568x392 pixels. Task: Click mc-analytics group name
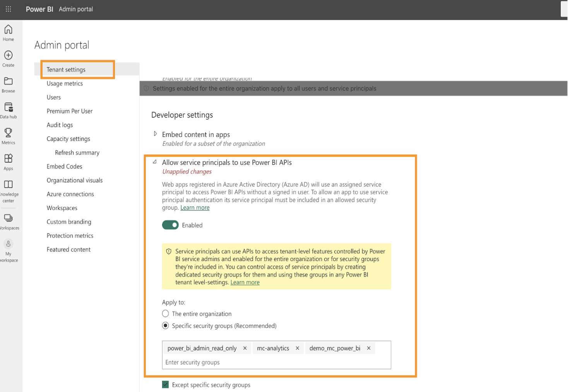click(273, 348)
